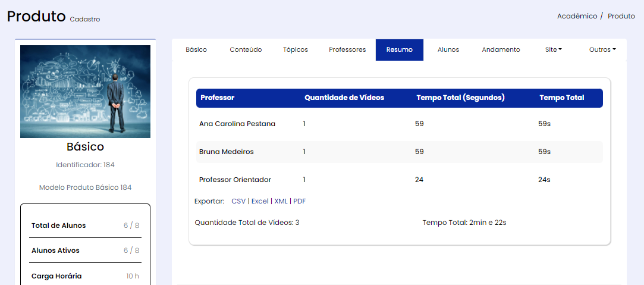Open the Básico tab
644x285 pixels.
pos(196,50)
